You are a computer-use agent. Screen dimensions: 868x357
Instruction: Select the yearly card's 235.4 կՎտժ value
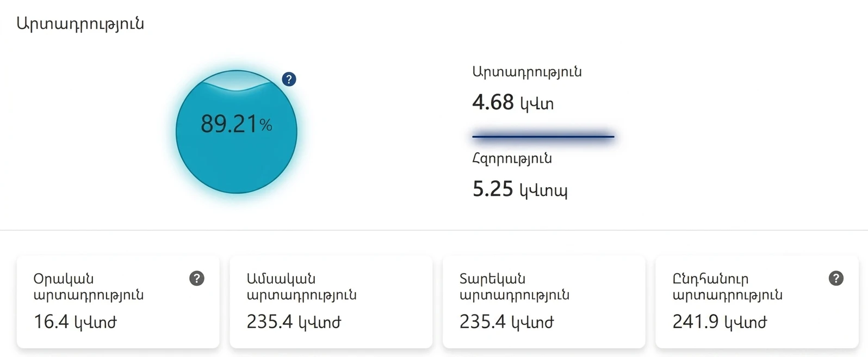(x=506, y=322)
